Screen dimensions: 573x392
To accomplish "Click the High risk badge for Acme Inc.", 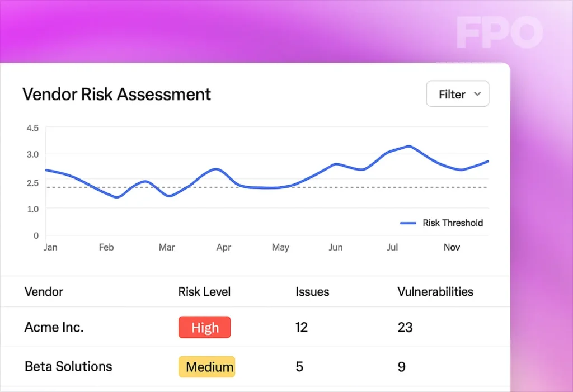I will 204,328.
